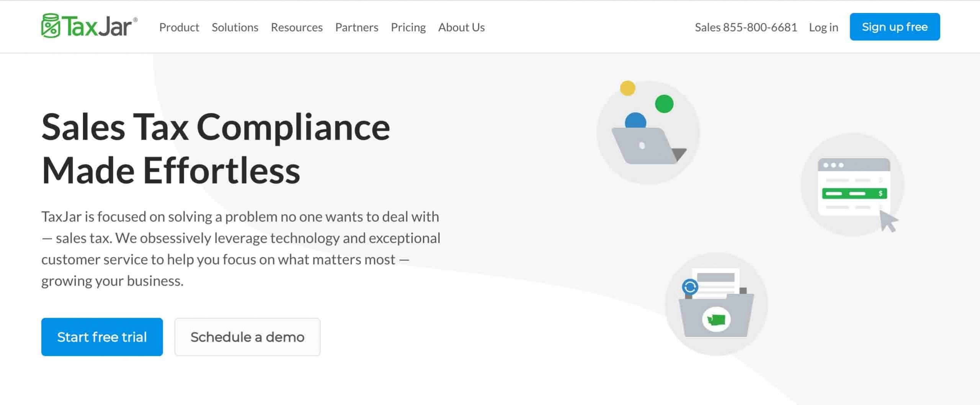Open the Solutions menu
The height and width of the screenshot is (405, 980).
(x=235, y=27)
